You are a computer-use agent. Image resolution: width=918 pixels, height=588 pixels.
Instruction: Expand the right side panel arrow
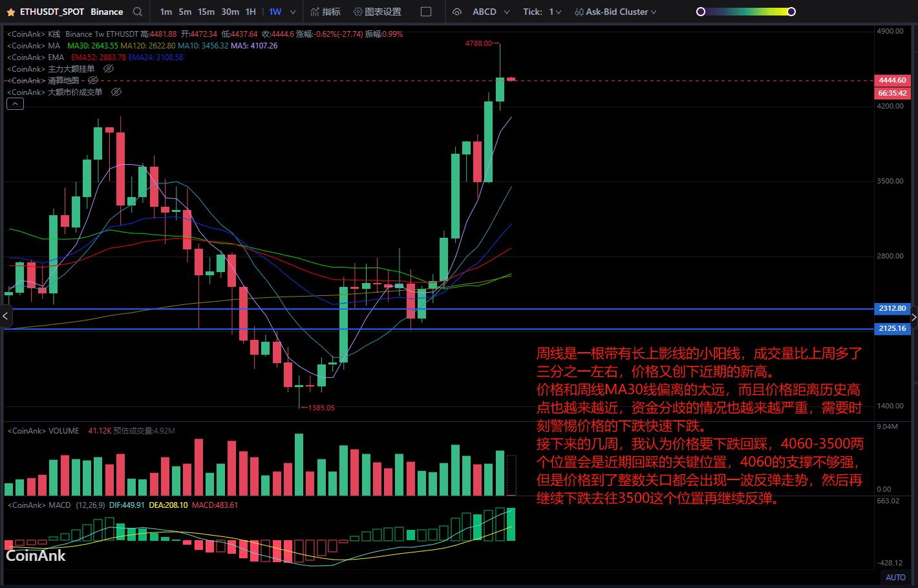point(913,317)
